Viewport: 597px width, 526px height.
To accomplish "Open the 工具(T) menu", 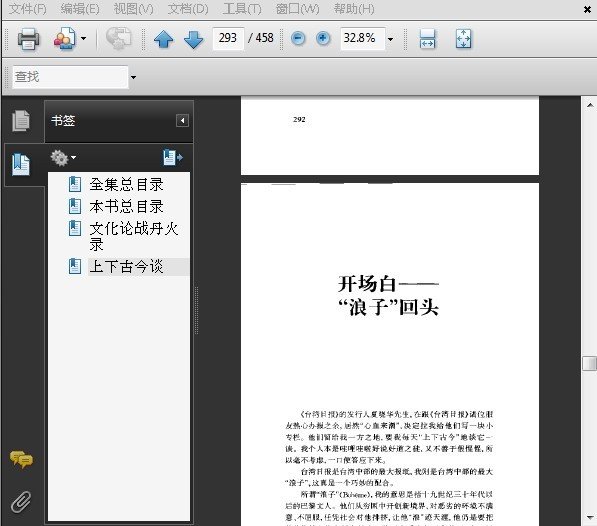I will (242, 8).
